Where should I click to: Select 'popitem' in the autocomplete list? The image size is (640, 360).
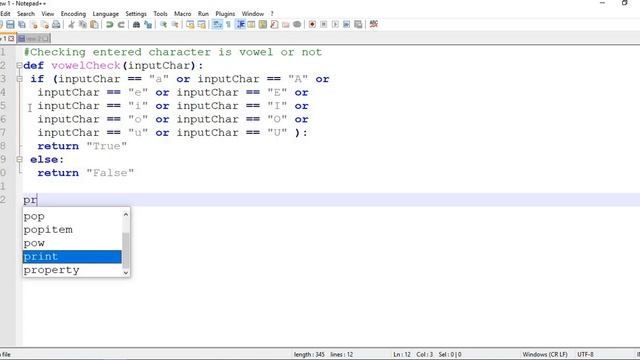point(72,230)
